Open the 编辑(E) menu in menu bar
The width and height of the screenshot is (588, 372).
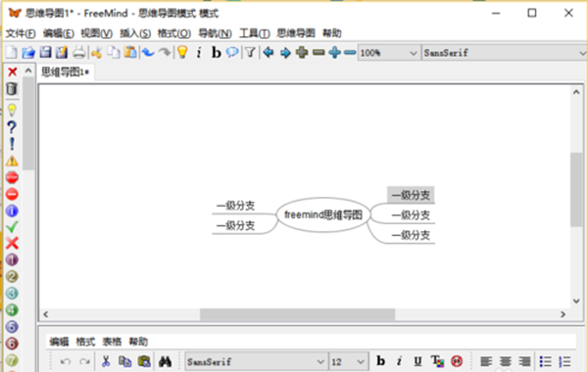[59, 33]
